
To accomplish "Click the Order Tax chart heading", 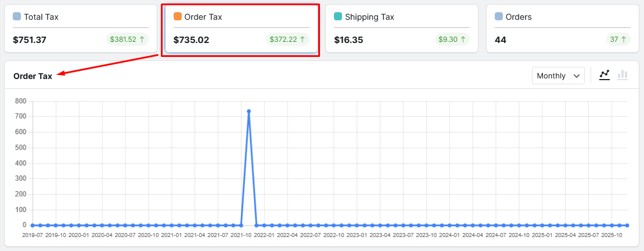I will pos(33,76).
